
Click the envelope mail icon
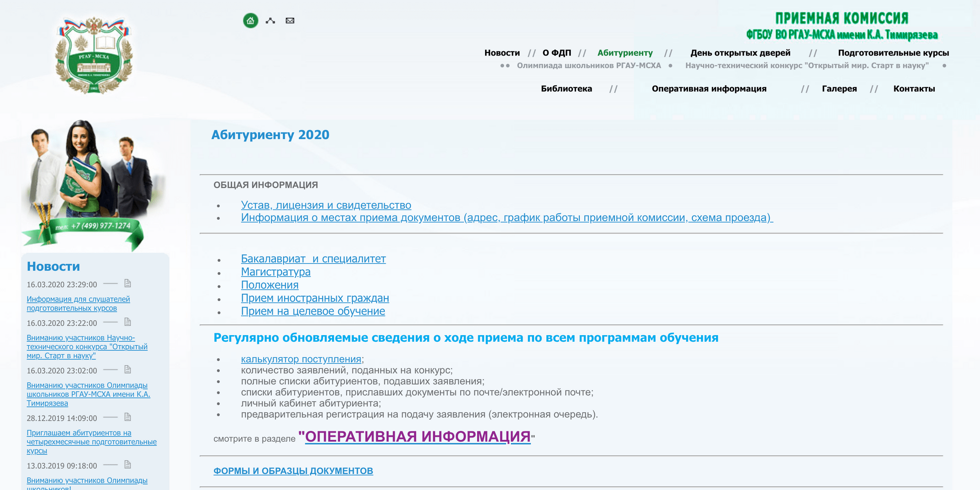click(x=290, y=20)
